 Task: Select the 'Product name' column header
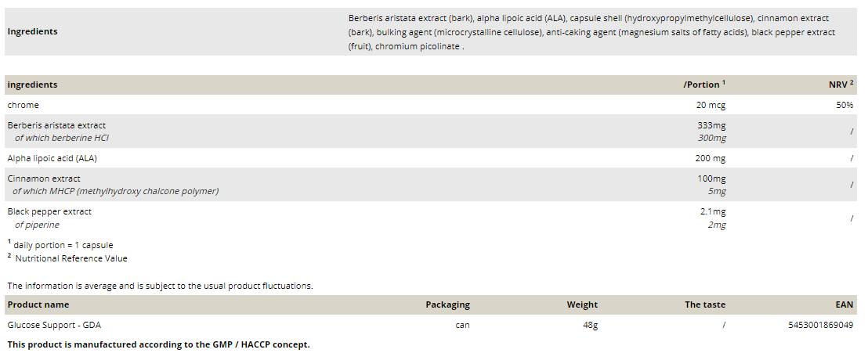click(38, 305)
